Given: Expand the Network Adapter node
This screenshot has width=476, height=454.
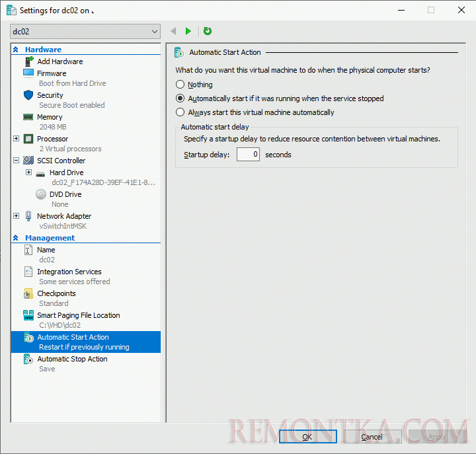Looking at the screenshot, I should 17,216.
